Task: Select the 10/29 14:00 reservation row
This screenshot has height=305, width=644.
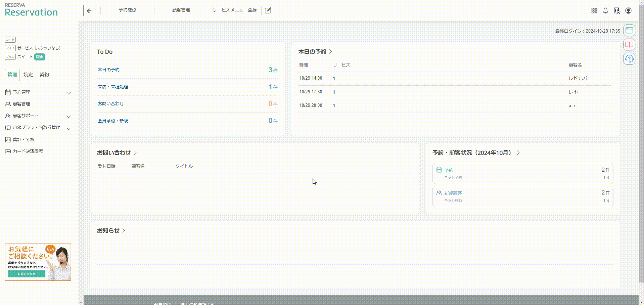Action: (x=455, y=78)
